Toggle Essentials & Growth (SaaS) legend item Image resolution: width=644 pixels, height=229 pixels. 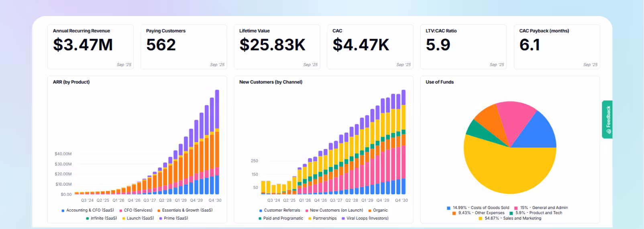[x=185, y=210]
